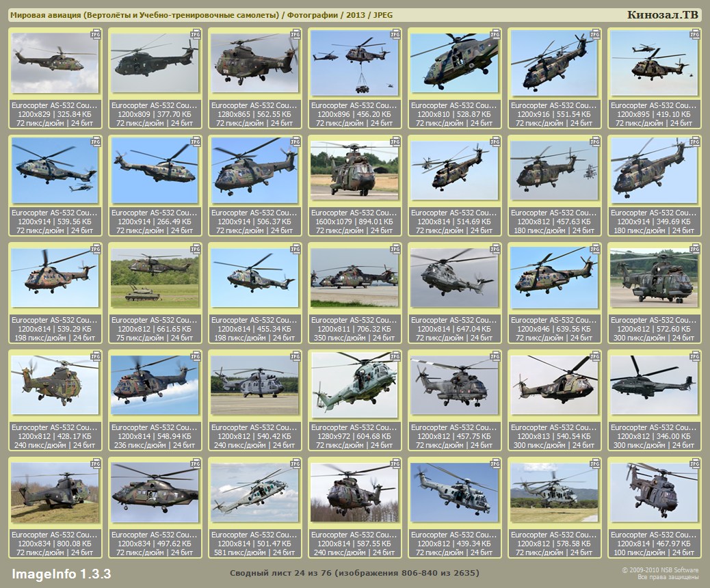Click the JPG icon on the 572.60 КБ tile
710x588 pixels.
pyautogui.click(x=695, y=248)
